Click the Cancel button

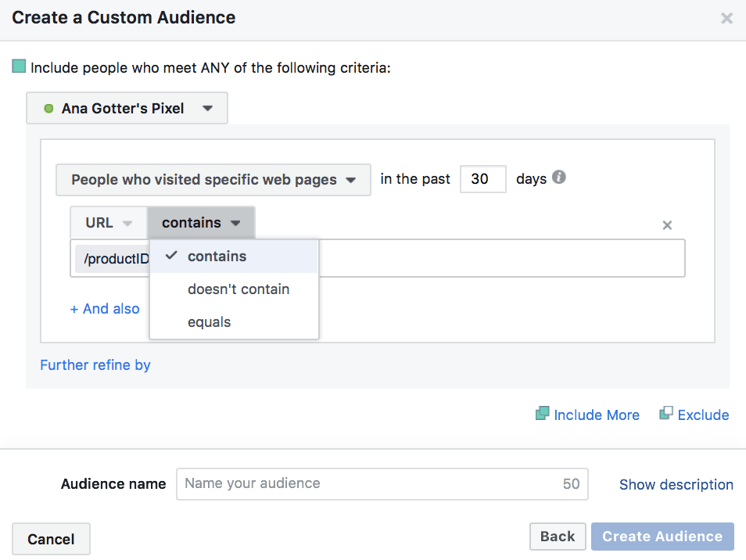[x=51, y=539]
